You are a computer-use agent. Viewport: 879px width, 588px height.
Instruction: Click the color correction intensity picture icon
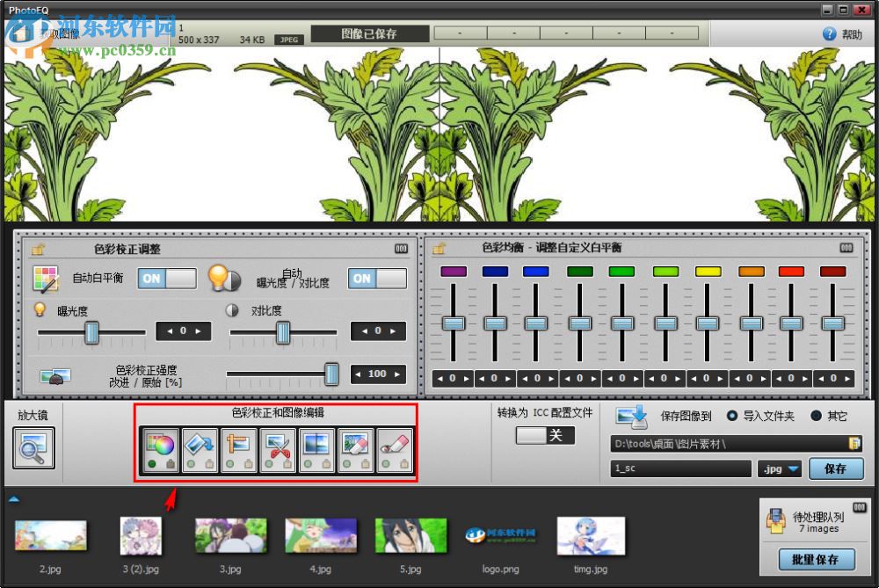[x=54, y=376]
